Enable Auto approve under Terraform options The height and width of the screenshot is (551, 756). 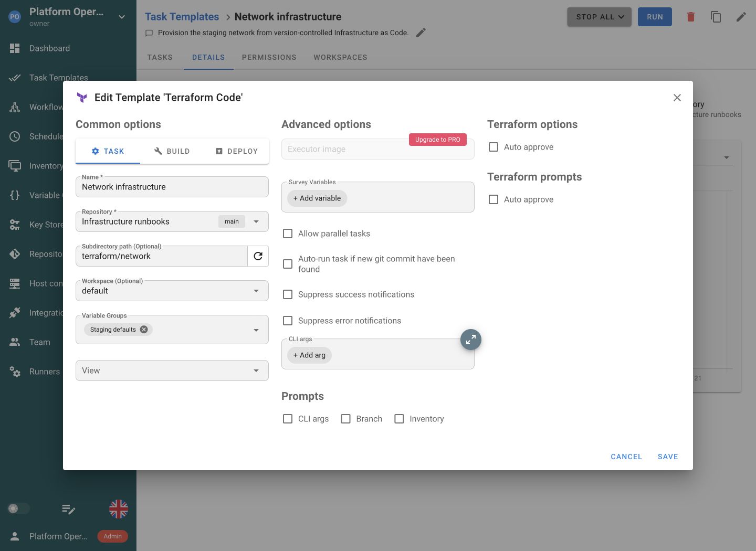(493, 147)
